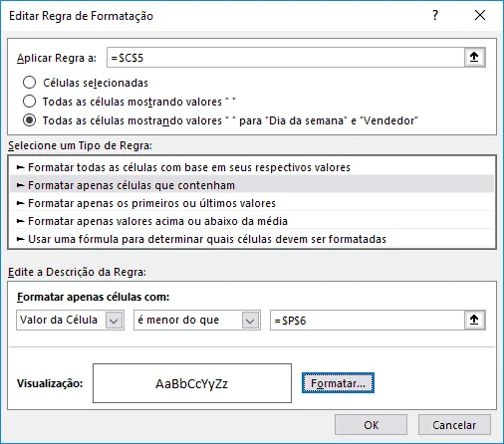
Task: Click the Aplicar Regra a range field
Action: point(286,58)
